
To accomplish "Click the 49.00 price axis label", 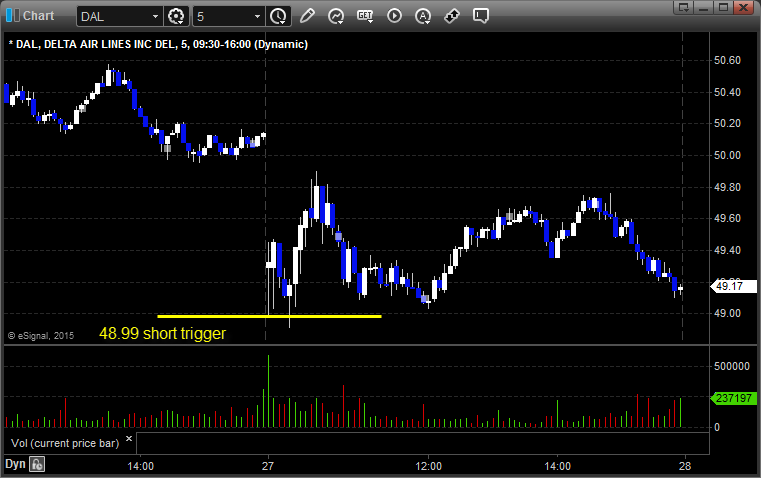I will tap(727, 313).
